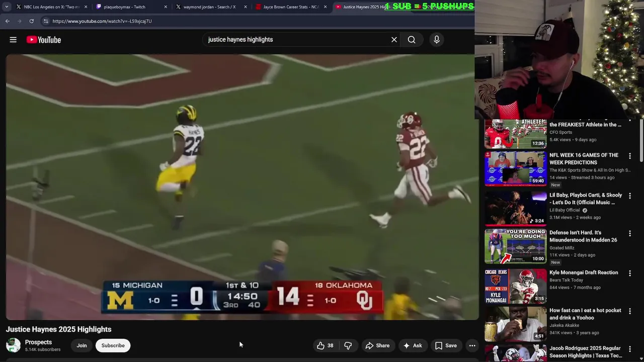This screenshot has width=644, height=362.
Task: Dislike the video with thumbs down
Action: 348,345
